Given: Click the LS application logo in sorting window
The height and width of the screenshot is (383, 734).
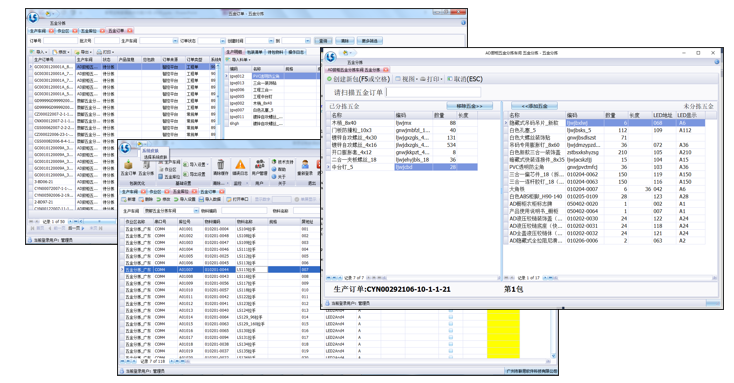Looking at the screenshot, I should (331, 57).
